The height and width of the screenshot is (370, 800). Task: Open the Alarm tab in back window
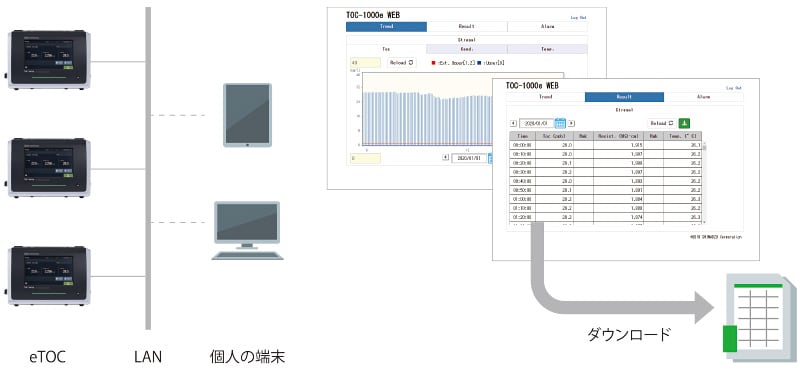click(547, 27)
